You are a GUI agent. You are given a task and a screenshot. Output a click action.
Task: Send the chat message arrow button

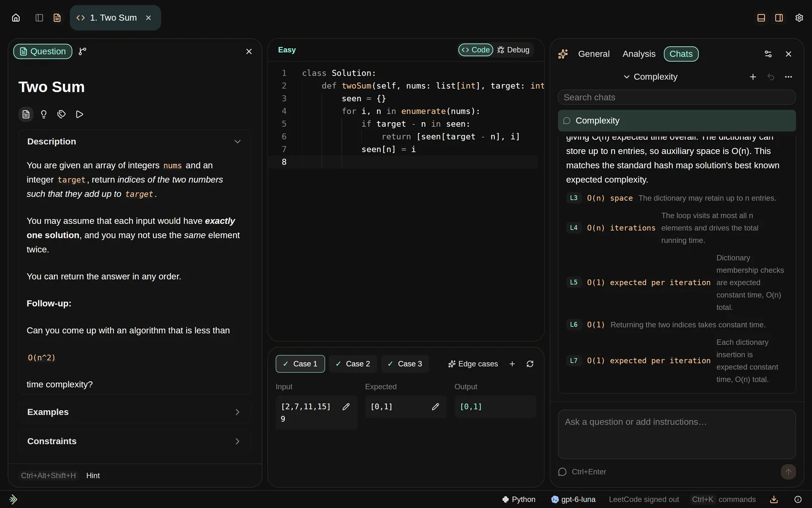click(788, 472)
